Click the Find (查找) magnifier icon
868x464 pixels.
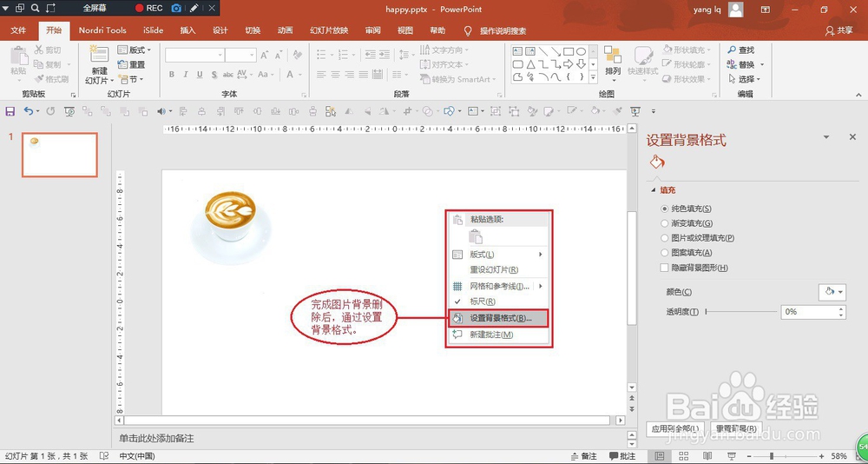point(732,50)
